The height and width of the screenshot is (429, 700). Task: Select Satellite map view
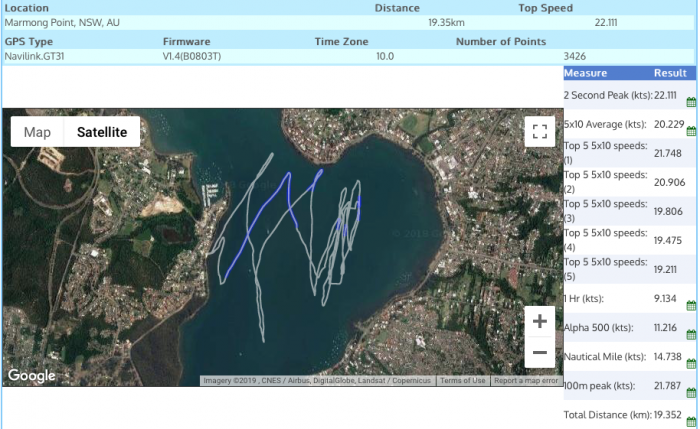point(102,132)
